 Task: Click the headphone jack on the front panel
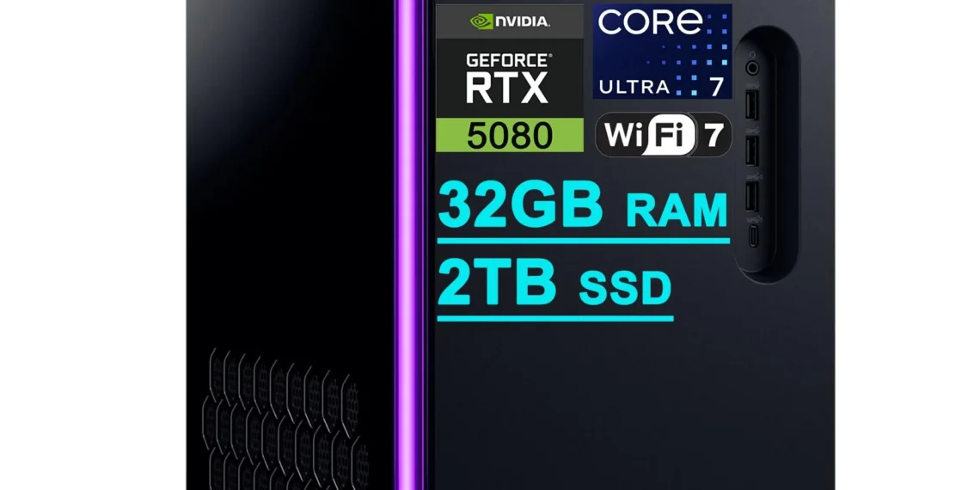[752, 66]
